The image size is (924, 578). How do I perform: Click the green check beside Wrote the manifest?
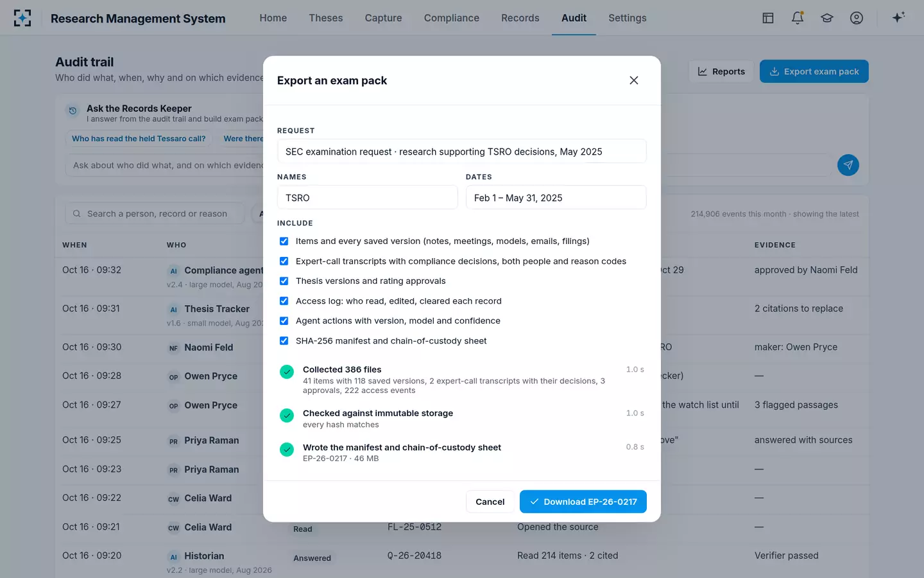click(x=287, y=450)
